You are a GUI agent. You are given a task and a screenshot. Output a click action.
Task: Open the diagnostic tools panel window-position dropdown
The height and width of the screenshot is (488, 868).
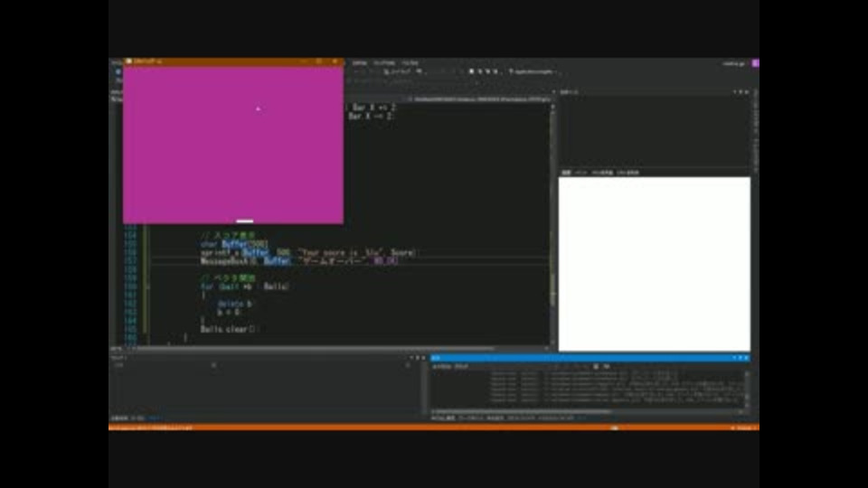(x=734, y=92)
